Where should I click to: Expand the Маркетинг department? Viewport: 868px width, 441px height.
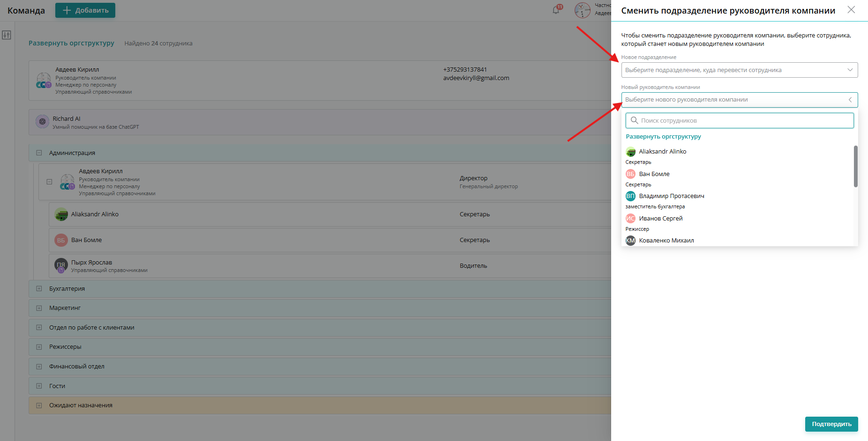point(39,308)
